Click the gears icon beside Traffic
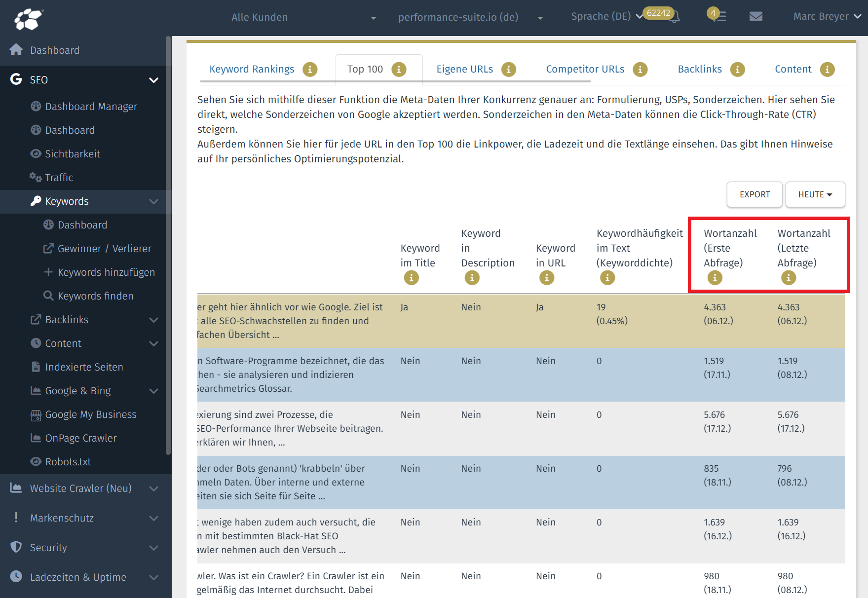Screen dimensions: 868x598 coord(36,177)
